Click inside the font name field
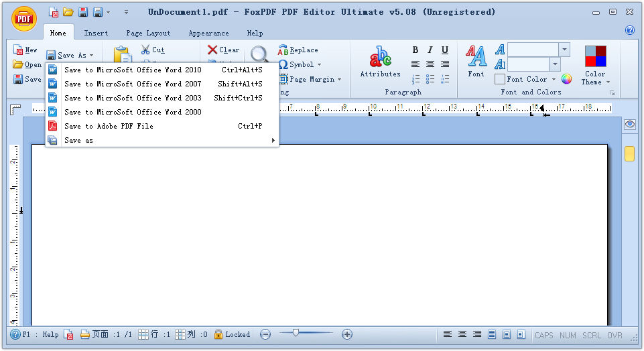This screenshot has height=351, width=644. click(533, 50)
